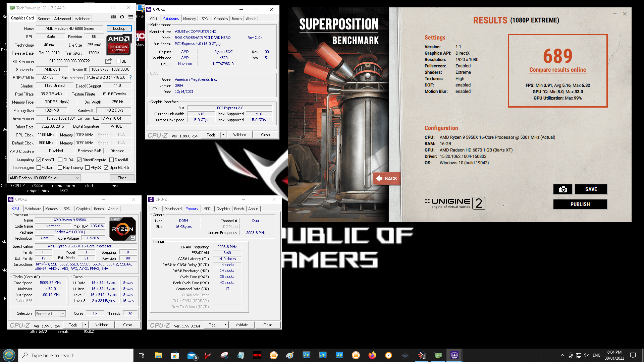Click Lookup button in GPU-Z
Viewport: 644px width, 362px height.
coord(119,28)
